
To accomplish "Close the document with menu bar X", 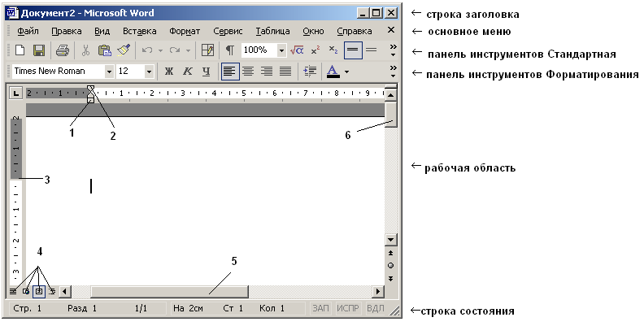I will click(x=391, y=30).
